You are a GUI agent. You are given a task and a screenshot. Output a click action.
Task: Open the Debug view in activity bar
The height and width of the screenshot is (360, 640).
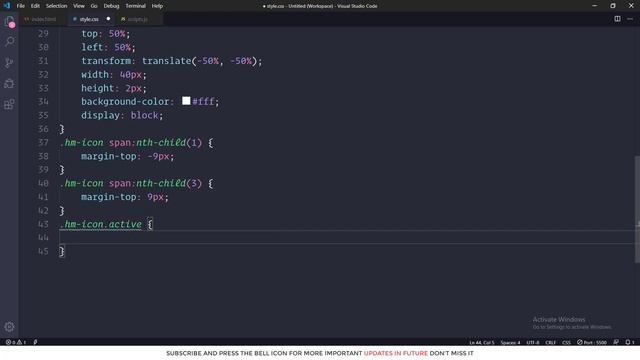pyautogui.click(x=9, y=83)
